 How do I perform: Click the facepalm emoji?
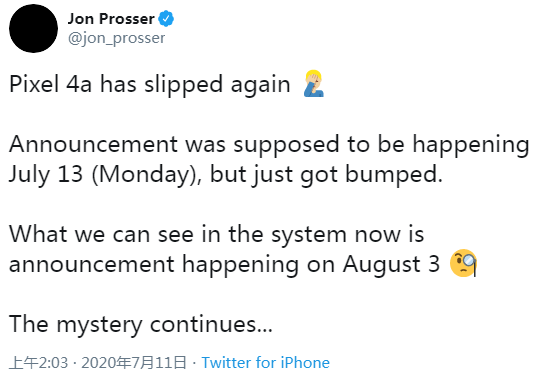coord(314,83)
